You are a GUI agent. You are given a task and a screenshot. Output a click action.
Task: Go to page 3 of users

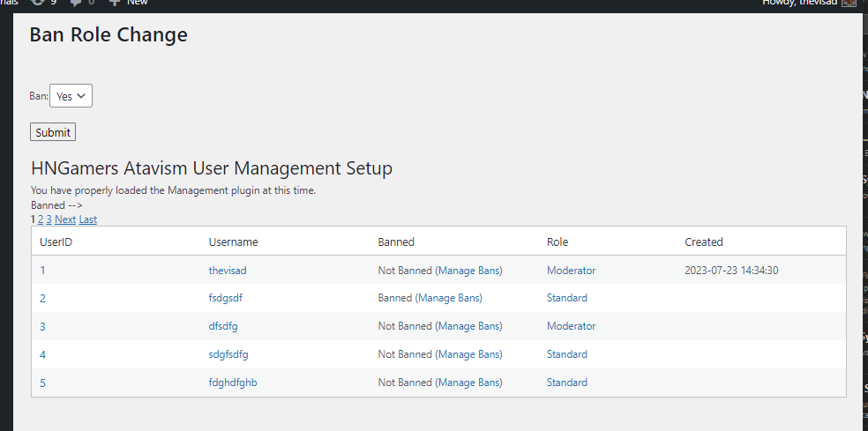tap(49, 219)
